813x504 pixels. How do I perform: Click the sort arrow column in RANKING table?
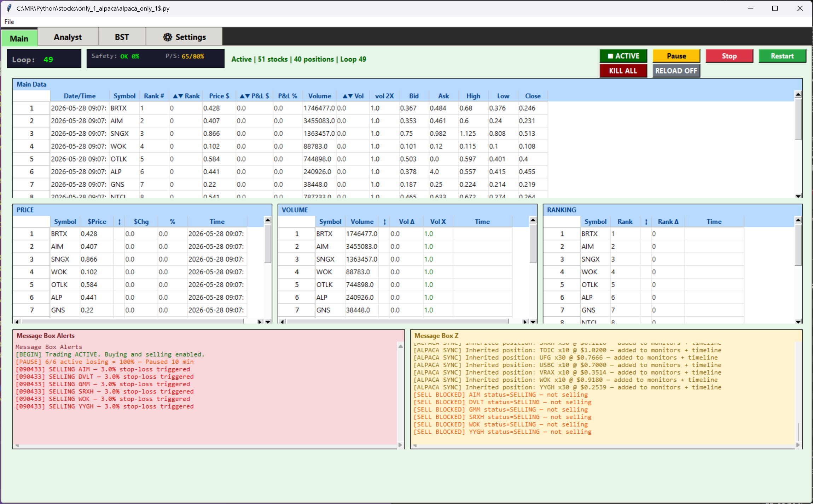(646, 222)
